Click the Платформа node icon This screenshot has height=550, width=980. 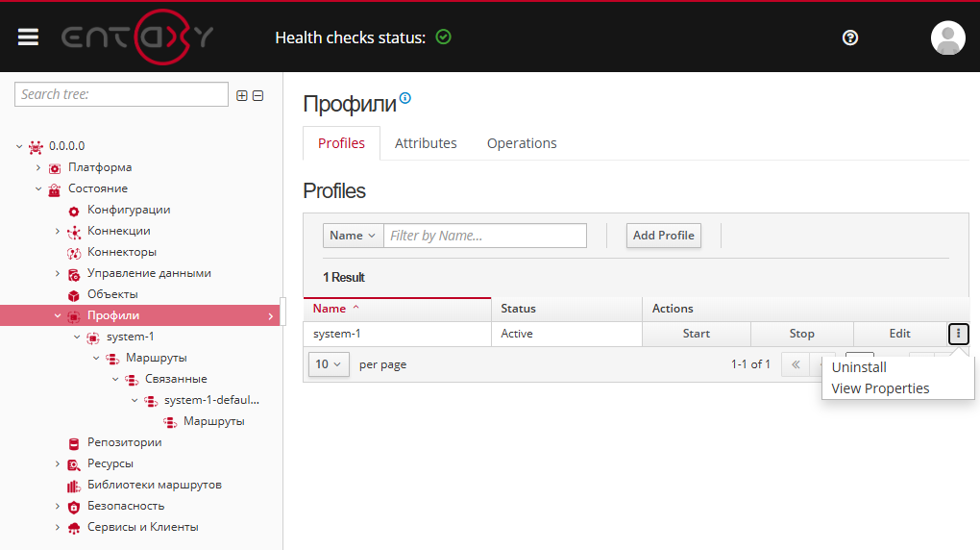[55, 168]
